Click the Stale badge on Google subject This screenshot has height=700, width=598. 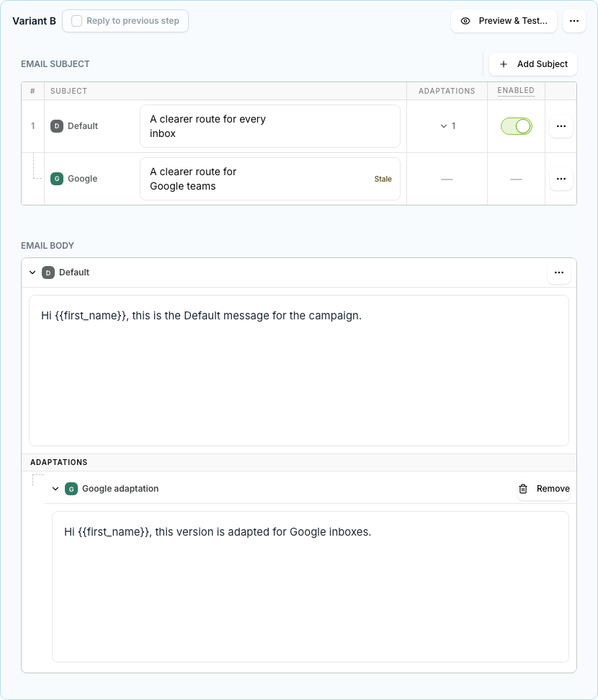(x=383, y=179)
